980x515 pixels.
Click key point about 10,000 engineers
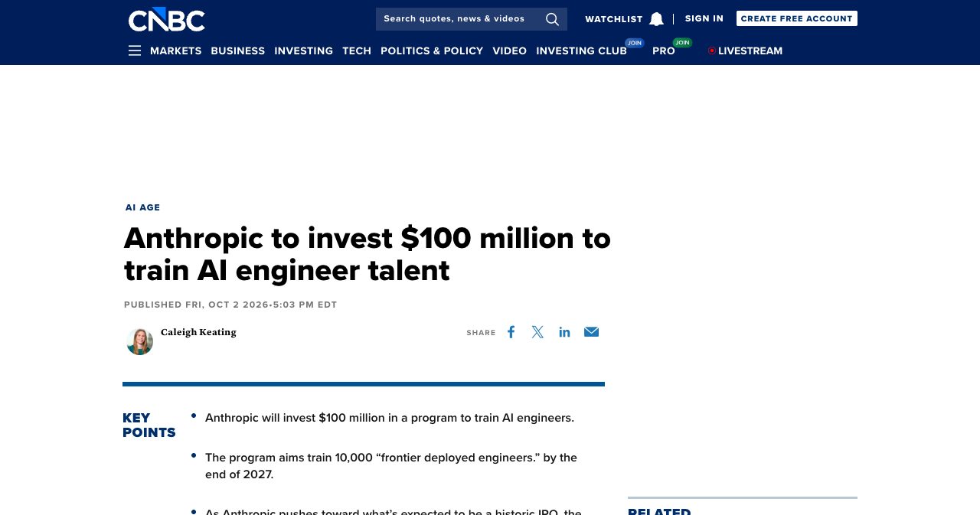(391, 466)
